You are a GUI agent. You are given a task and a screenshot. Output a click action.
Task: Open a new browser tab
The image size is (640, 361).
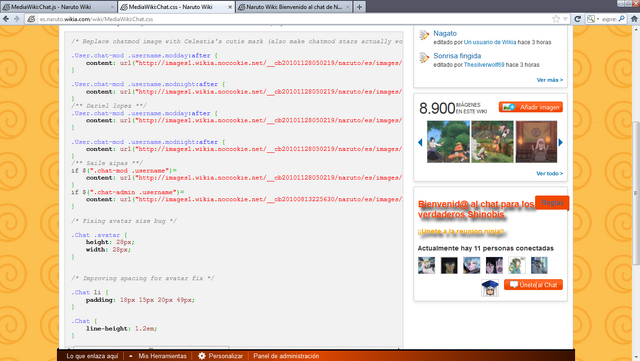point(359,7)
